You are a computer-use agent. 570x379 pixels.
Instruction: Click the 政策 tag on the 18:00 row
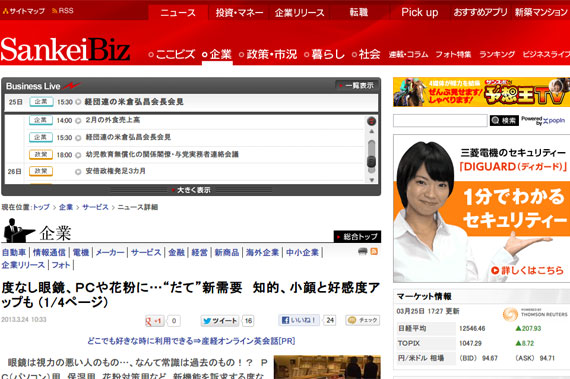(41, 154)
